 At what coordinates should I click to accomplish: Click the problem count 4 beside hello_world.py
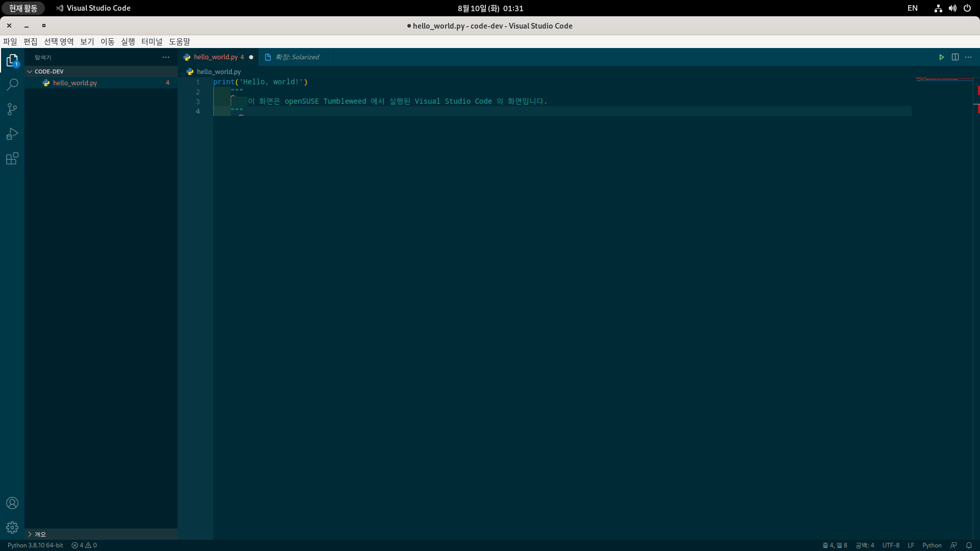click(167, 83)
